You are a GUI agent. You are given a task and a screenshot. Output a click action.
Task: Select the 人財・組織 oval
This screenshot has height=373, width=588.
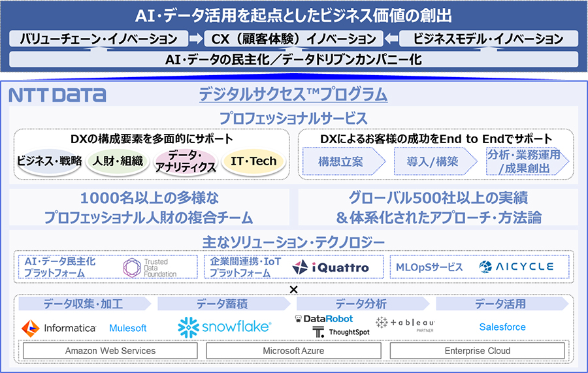[x=118, y=161]
